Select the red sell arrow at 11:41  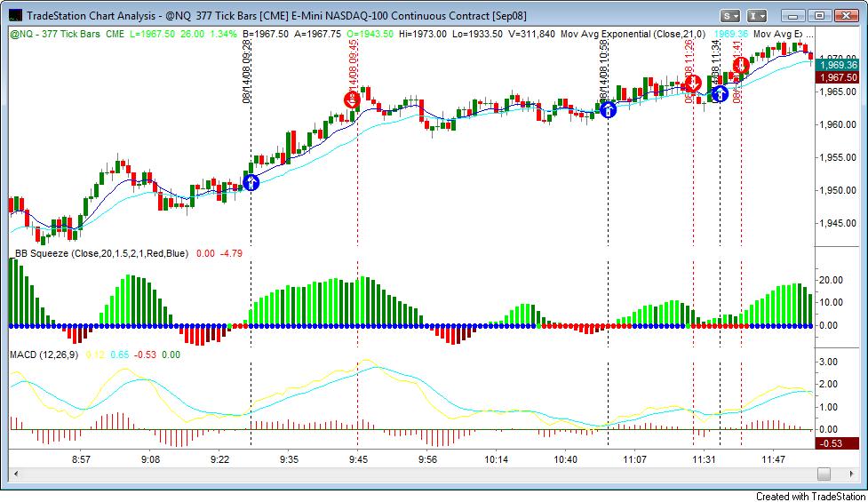(x=741, y=66)
